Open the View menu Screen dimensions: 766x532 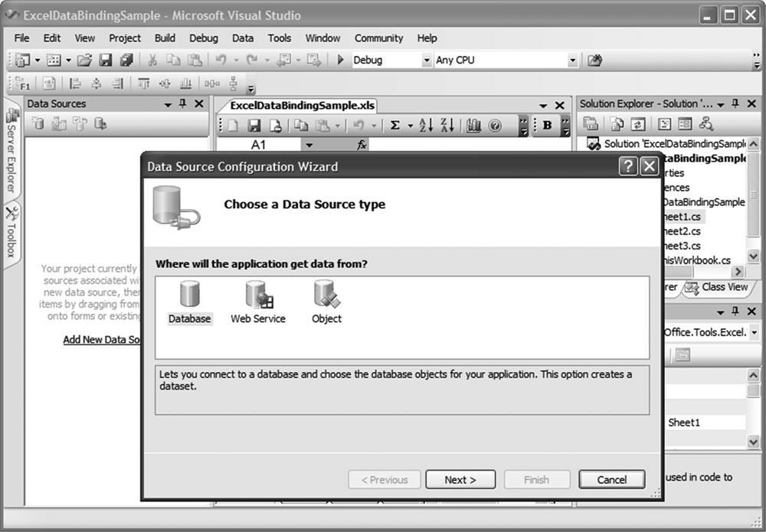(x=85, y=38)
